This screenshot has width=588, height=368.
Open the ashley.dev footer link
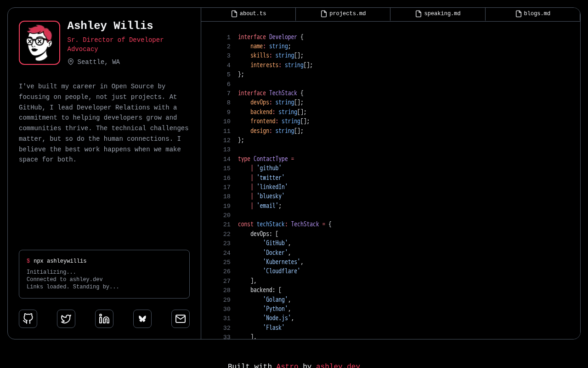(338, 365)
